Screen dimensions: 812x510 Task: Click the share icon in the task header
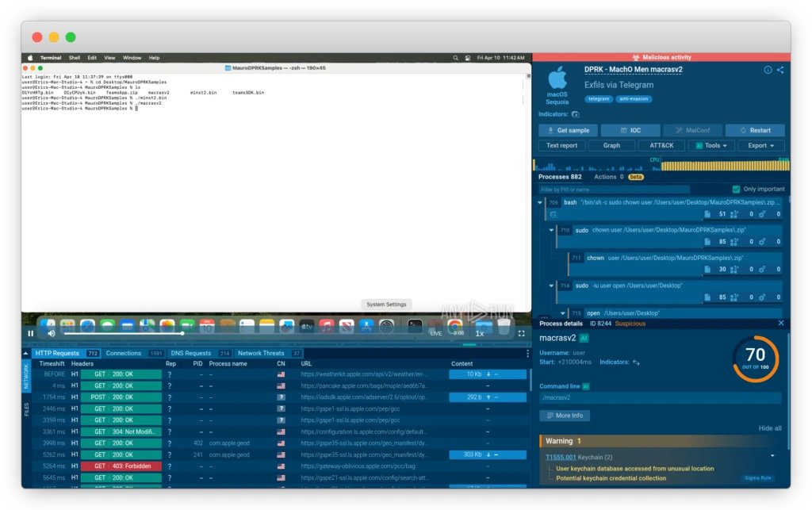point(780,70)
